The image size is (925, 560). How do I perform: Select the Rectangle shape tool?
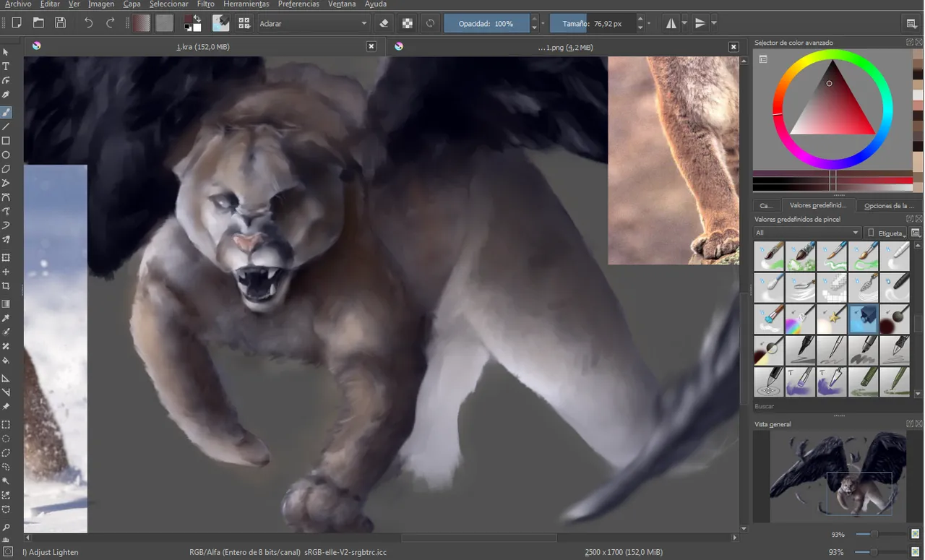pos(6,141)
